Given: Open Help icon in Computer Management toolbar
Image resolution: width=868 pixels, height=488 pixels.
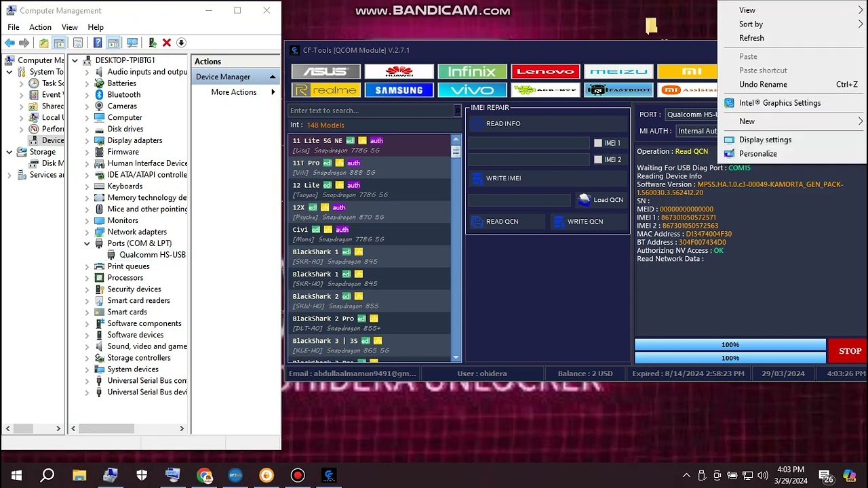Looking at the screenshot, I should [x=98, y=43].
